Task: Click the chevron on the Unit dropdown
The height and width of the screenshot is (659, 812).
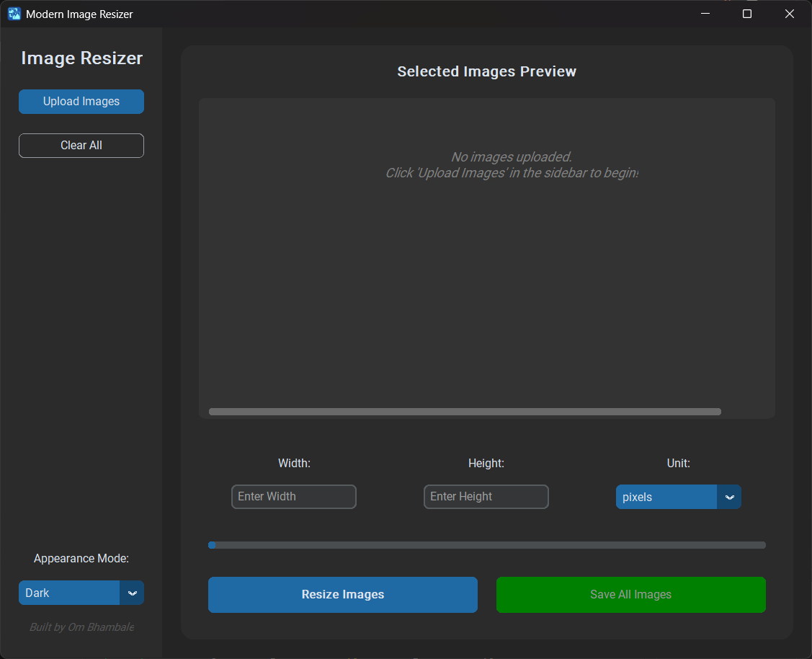Action: [x=730, y=497]
